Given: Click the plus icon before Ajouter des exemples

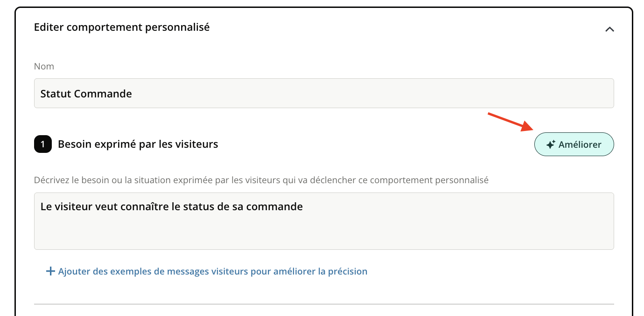Looking at the screenshot, I should click(x=50, y=271).
